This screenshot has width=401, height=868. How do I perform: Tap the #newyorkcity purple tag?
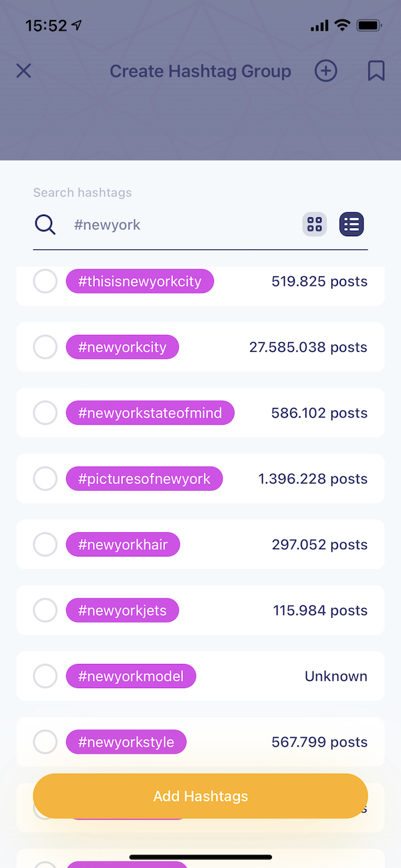click(x=122, y=347)
